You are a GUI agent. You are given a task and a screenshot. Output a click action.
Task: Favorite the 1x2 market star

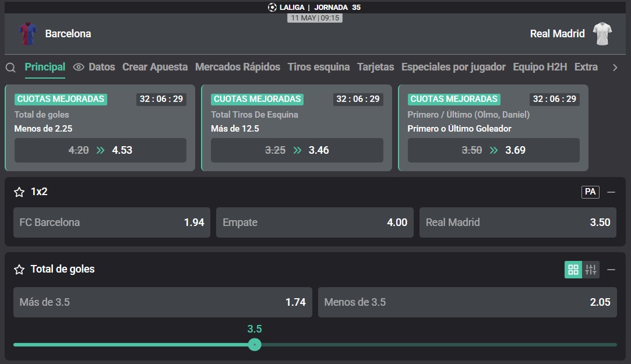click(x=19, y=192)
